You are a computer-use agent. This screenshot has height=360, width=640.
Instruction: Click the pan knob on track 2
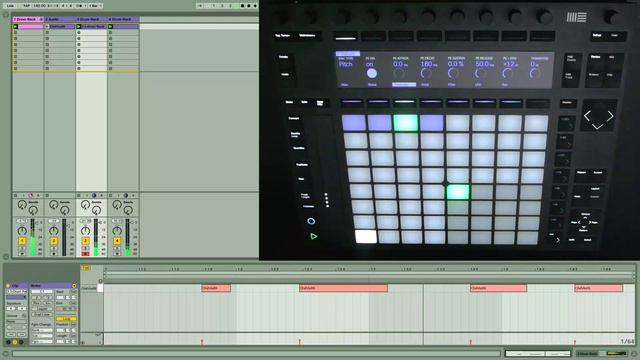53,231
